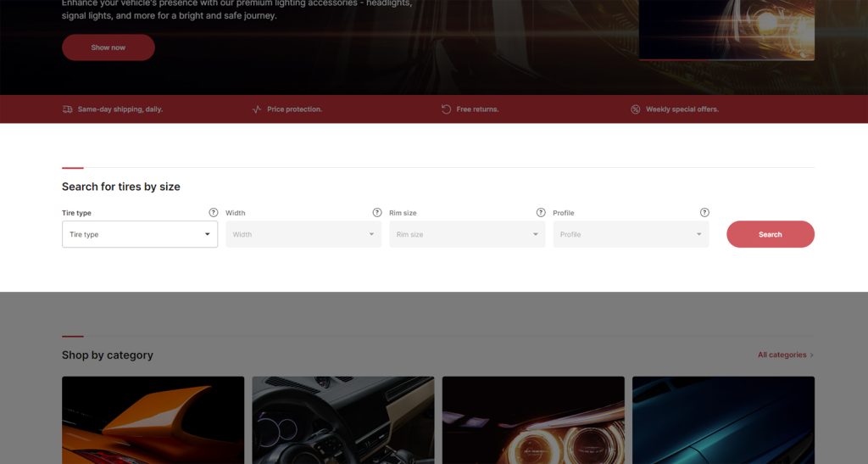Click the same-day shipping truck icon
Screen dimensions: 868x464
pos(67,109)
